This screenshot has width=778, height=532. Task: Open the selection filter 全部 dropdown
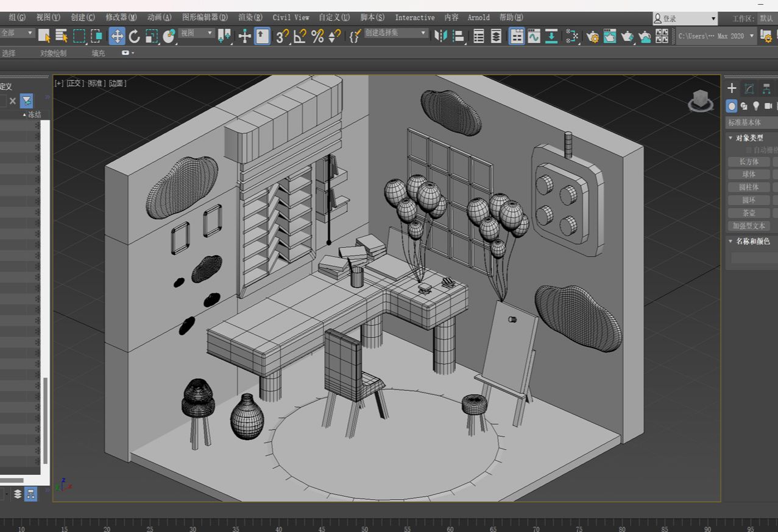[17, 33]
